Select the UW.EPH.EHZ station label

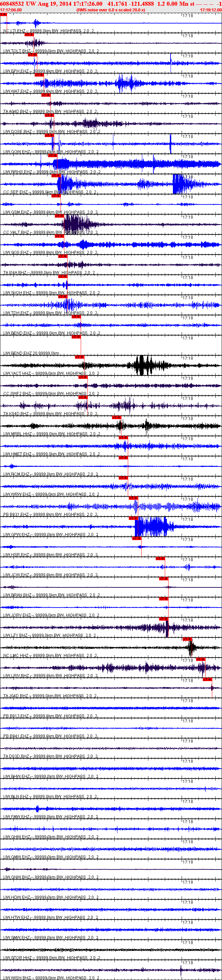50,71
